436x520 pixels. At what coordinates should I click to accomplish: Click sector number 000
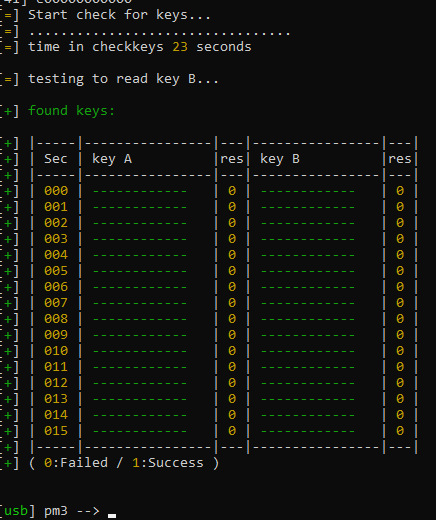(56, 191)
